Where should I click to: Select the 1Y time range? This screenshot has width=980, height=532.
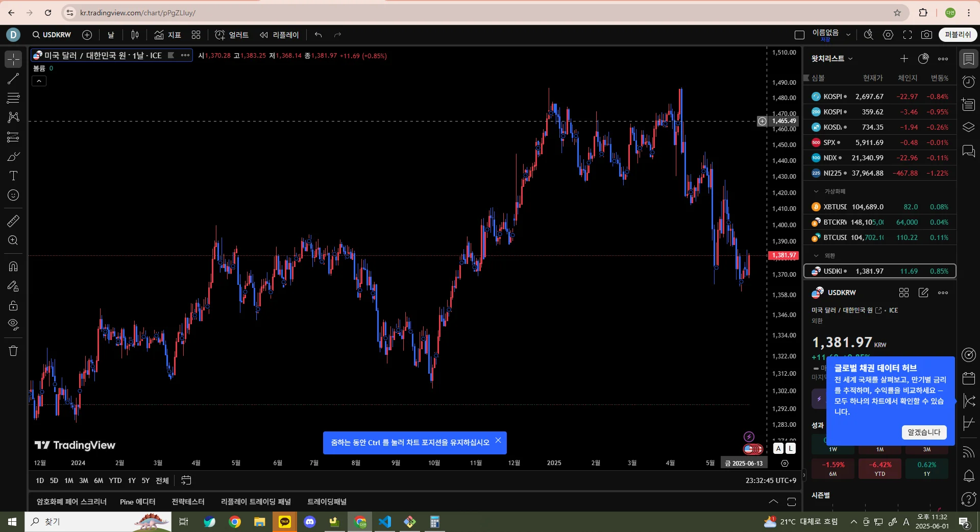point(132,480)
